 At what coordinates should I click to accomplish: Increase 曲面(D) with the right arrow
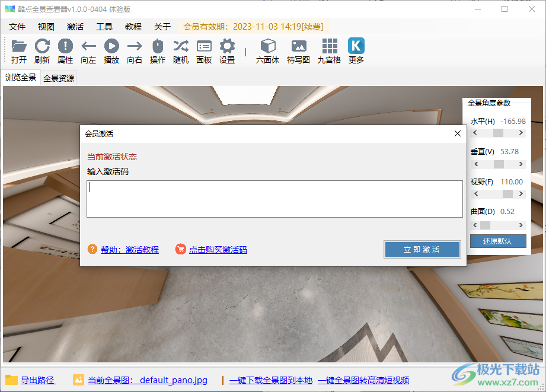[x=521, y=225]
